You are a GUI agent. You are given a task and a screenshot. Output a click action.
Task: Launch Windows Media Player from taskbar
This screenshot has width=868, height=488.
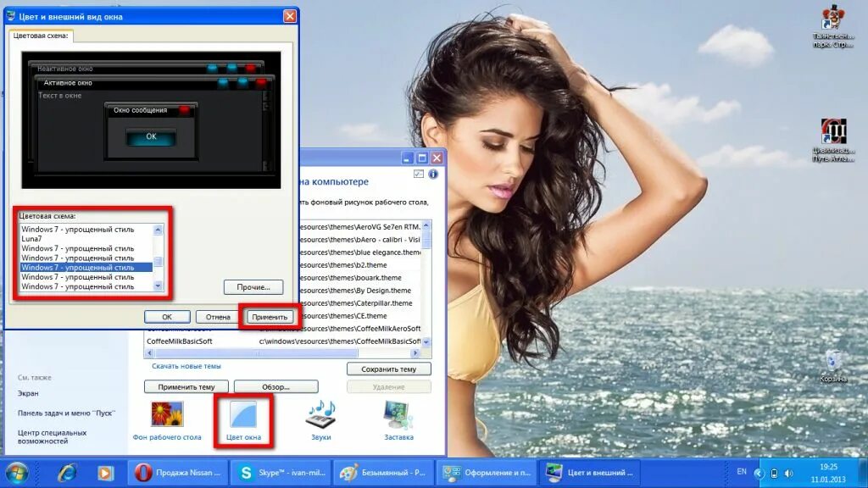point(105,473)
